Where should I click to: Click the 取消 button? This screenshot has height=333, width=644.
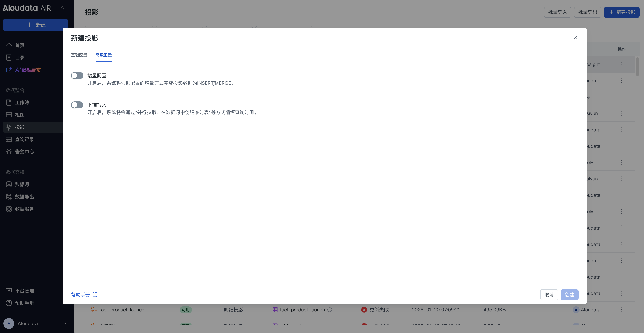coord(549,294)
